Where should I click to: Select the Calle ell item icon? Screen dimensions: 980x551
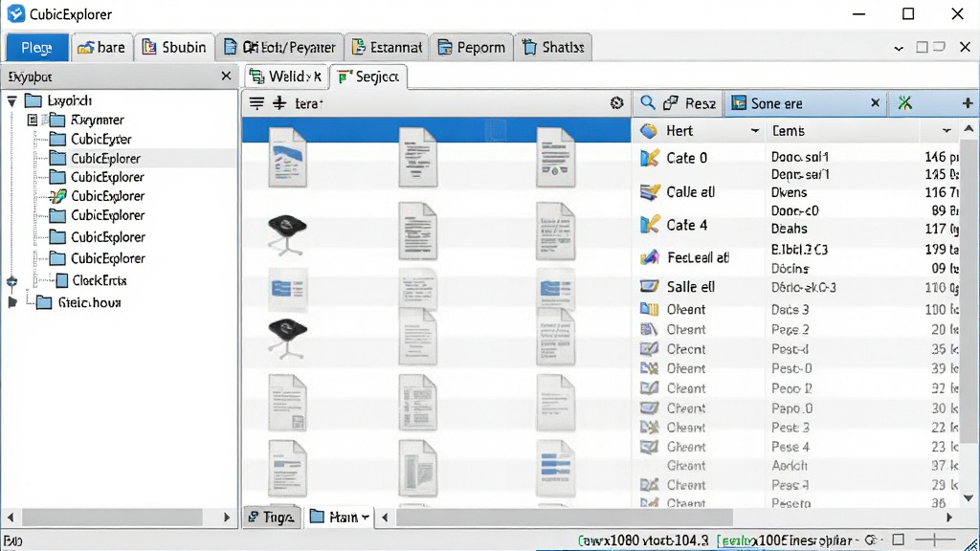pyautogui.click(x=650, y=191)
